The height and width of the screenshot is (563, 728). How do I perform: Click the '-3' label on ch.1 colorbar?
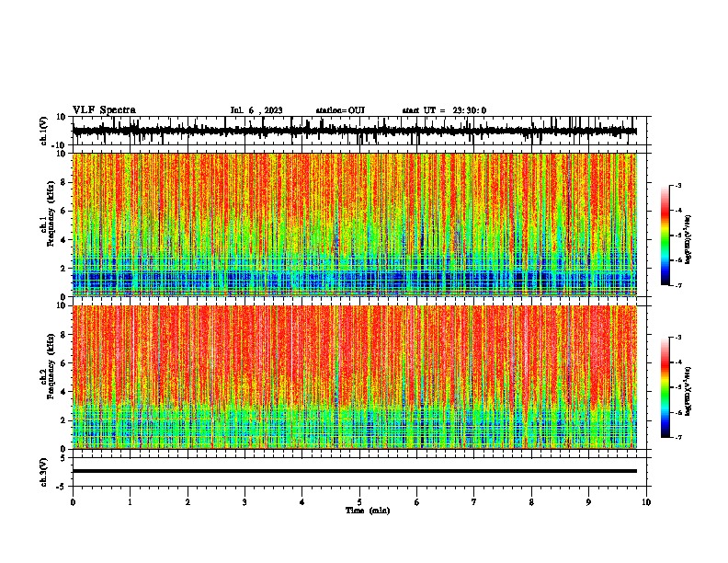tap(678, 185)
